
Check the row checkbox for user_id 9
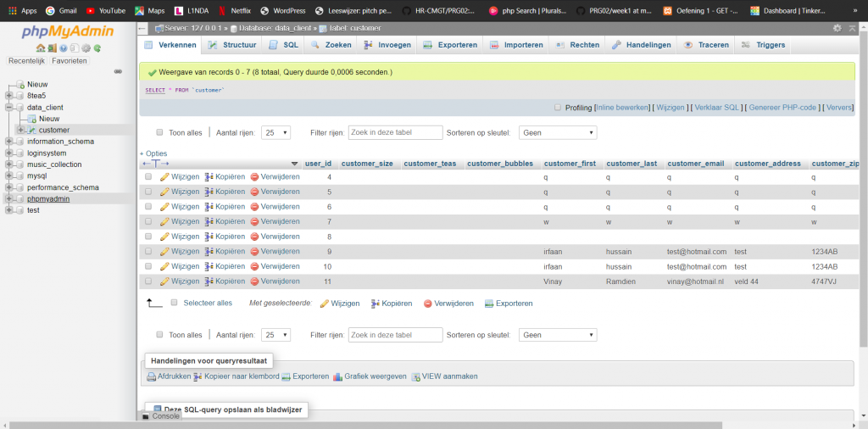(x=148, y=251)
